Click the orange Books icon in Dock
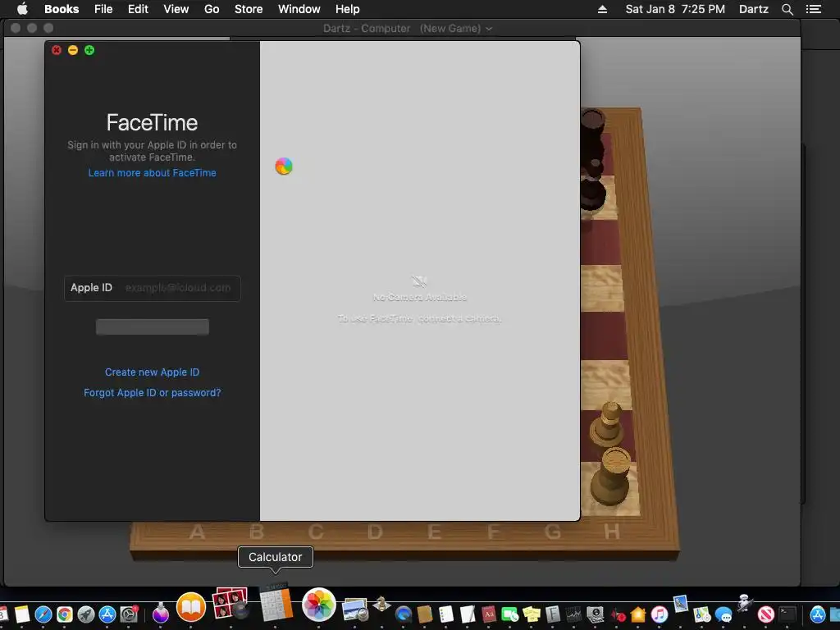Image resolution: width=840 pixels, height=630 pixels. point(191,608)
